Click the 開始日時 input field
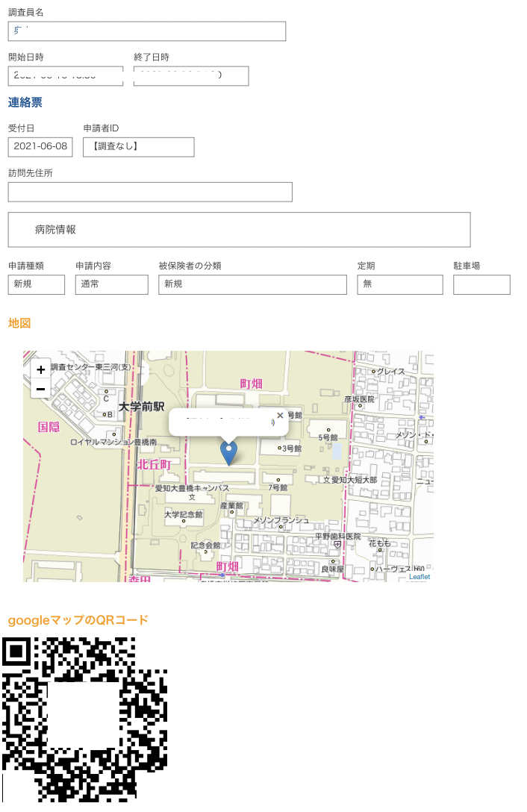The height and width of the screenshot is (812, 527). pos(66,75)
